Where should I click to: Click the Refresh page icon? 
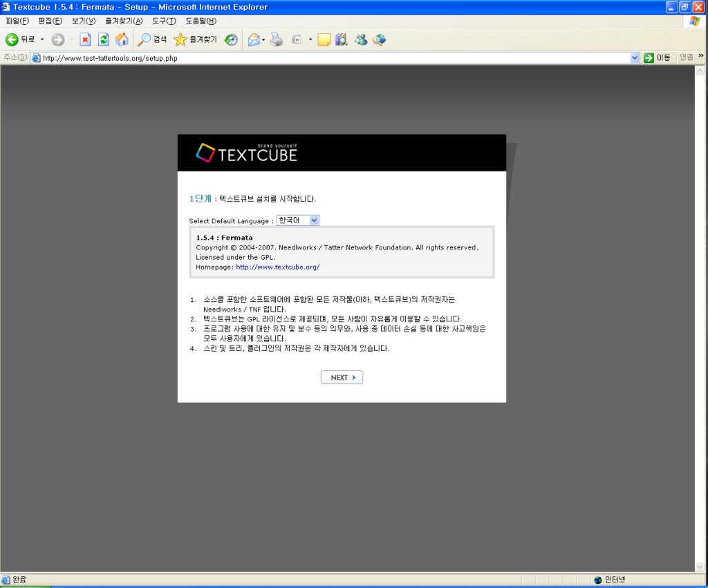click(104, 39)
